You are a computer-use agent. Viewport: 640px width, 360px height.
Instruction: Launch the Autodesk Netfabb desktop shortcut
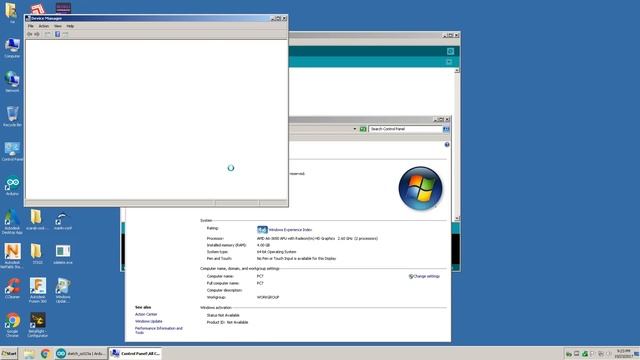coord(12,256)
